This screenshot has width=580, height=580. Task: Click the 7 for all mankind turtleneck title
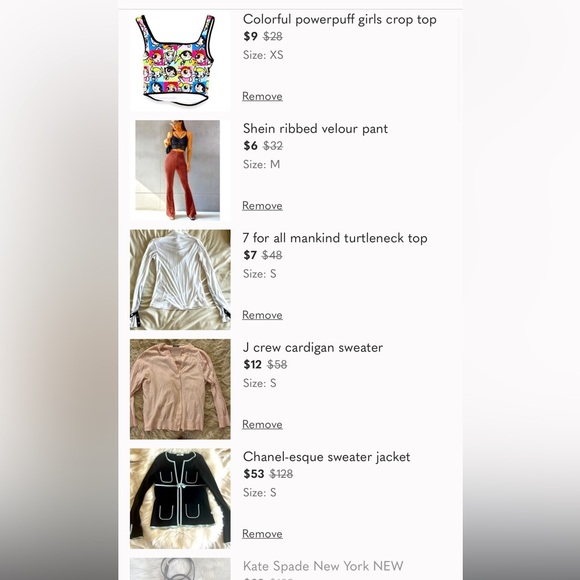(x=335, y=238)
